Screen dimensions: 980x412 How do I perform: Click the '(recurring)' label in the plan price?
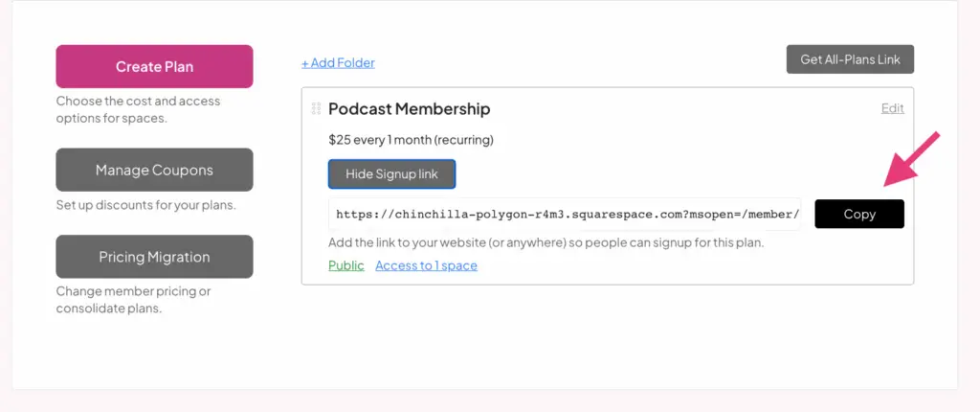[463, 140]
